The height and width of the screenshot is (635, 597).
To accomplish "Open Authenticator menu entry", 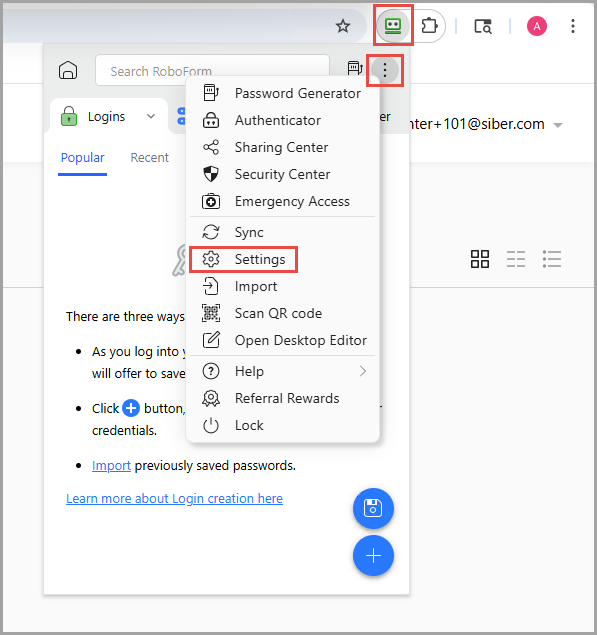I will (x=283, y=120).
